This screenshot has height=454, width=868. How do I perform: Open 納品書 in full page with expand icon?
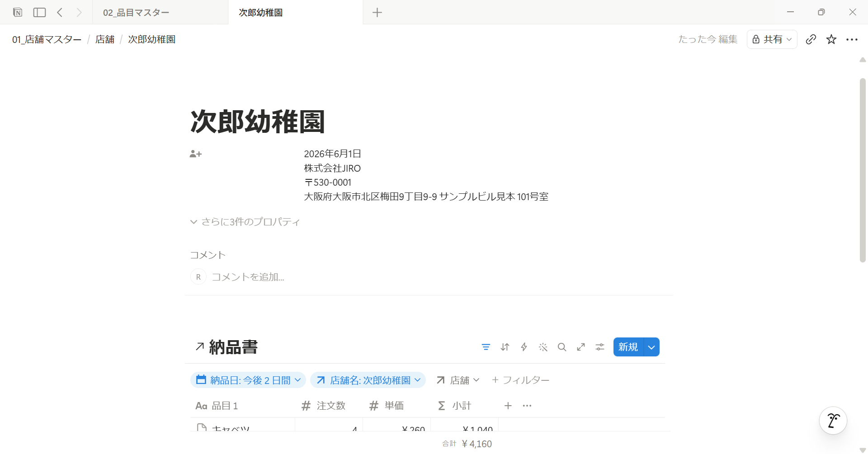pyautogui.click(x=581, y=347)
